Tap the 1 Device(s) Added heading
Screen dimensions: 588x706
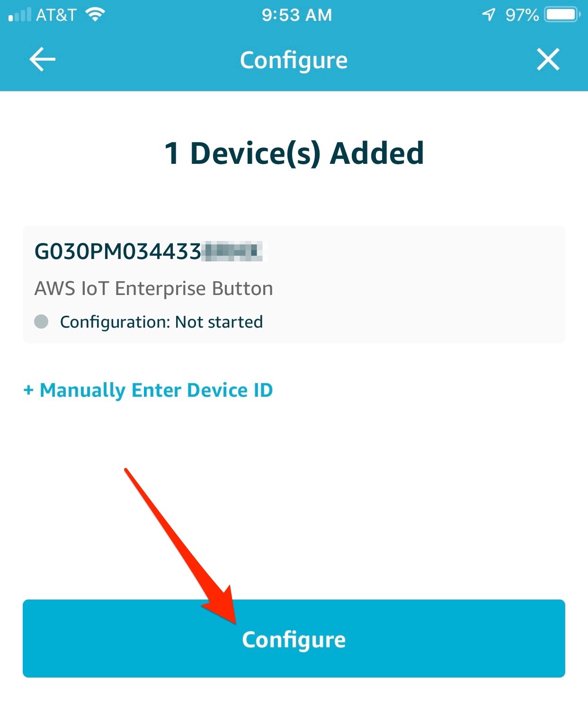(294, 153)
